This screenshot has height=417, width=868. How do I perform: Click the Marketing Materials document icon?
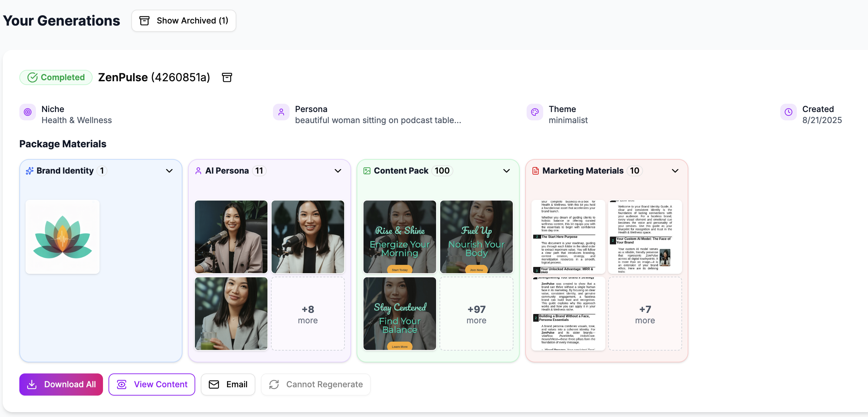pyautogui.click(x=536, y=171)
